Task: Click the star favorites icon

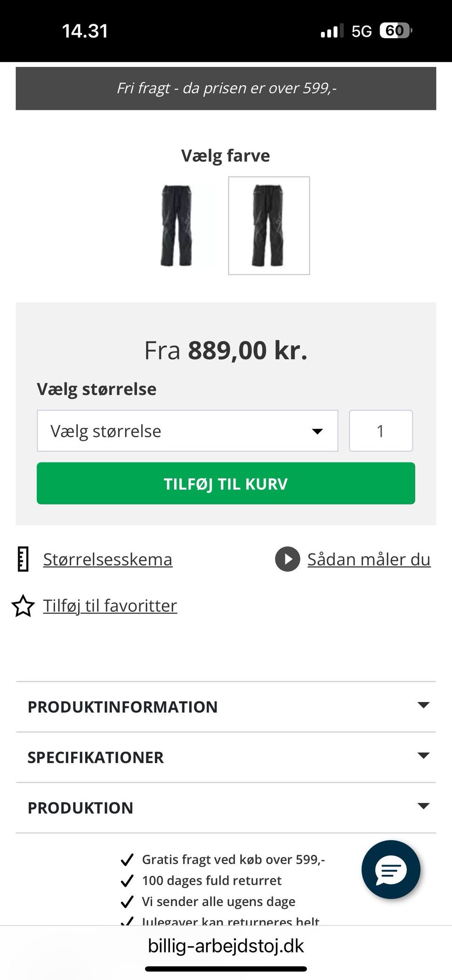Action: [x=23, y=606]
